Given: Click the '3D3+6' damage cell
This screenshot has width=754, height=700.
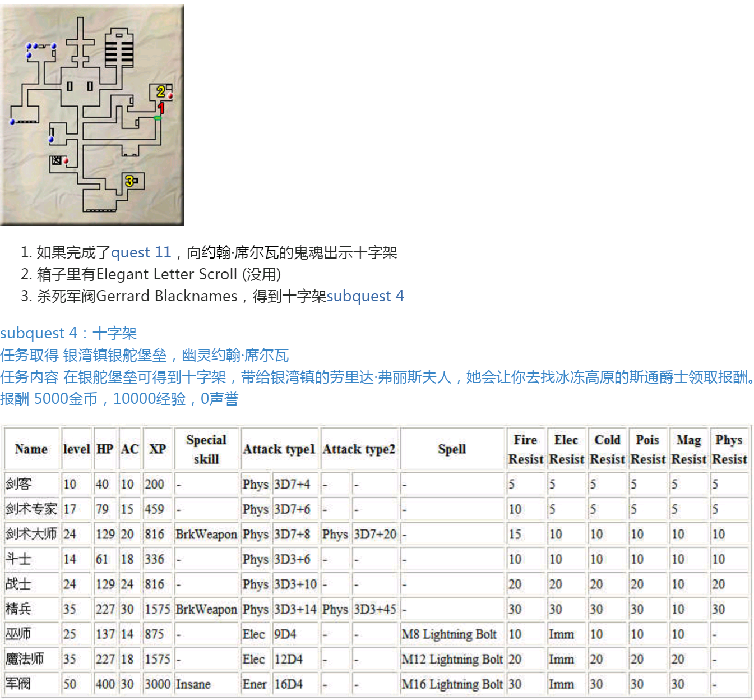Looking at the screenshot, I should click(x=295, y=559).
